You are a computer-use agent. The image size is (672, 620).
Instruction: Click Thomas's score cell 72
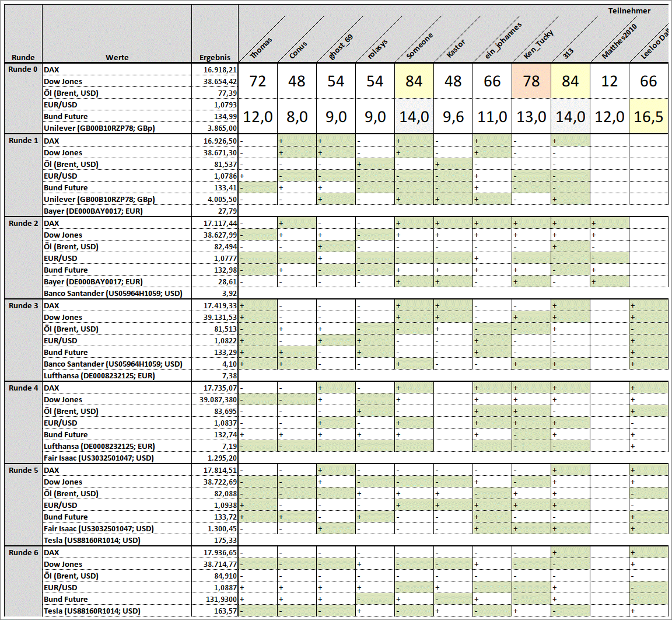tap(258, 81)
